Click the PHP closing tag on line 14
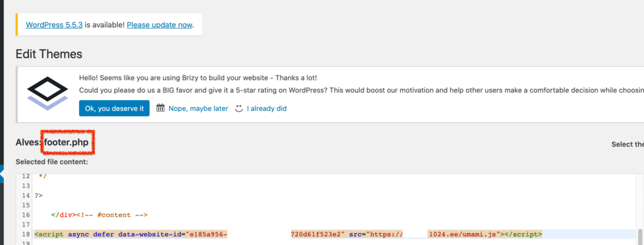 38,195
